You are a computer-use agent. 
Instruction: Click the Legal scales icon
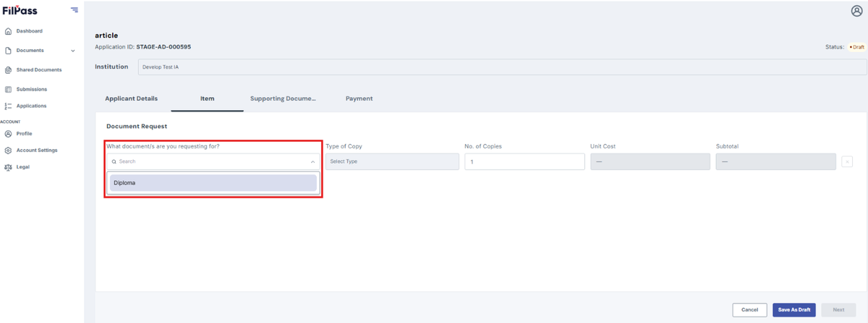8,167
